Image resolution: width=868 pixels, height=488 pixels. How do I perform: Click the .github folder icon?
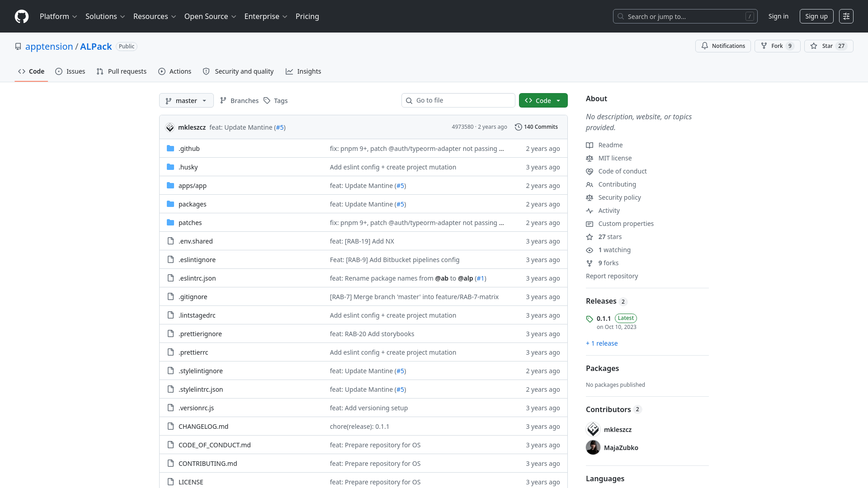170,149
